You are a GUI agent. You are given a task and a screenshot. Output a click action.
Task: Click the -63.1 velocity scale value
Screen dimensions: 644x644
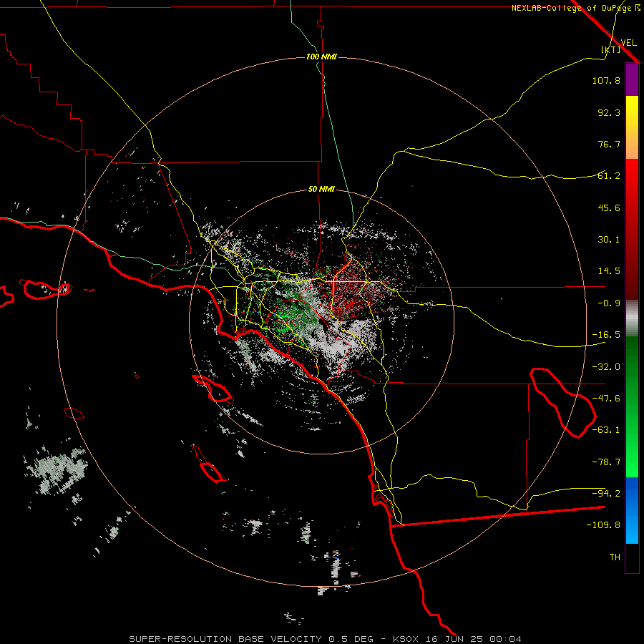pos(606,430)
